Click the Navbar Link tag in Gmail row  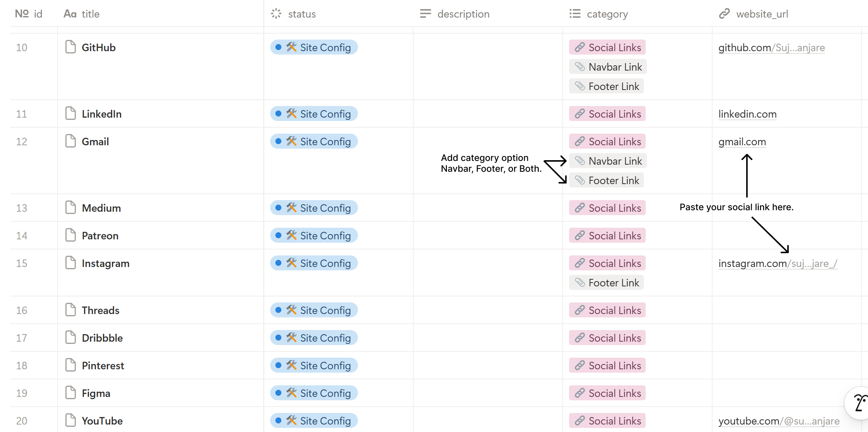point(608,161)
